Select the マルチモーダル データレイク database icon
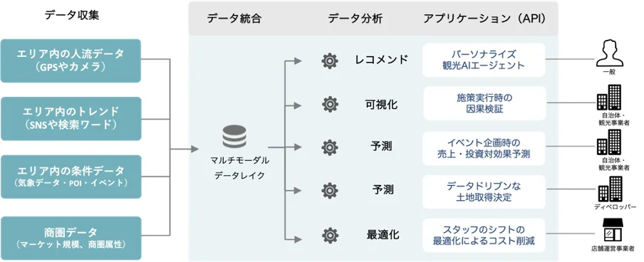This screenshot has height=262, width=644. pyautogui.click(x=234, y=137)
